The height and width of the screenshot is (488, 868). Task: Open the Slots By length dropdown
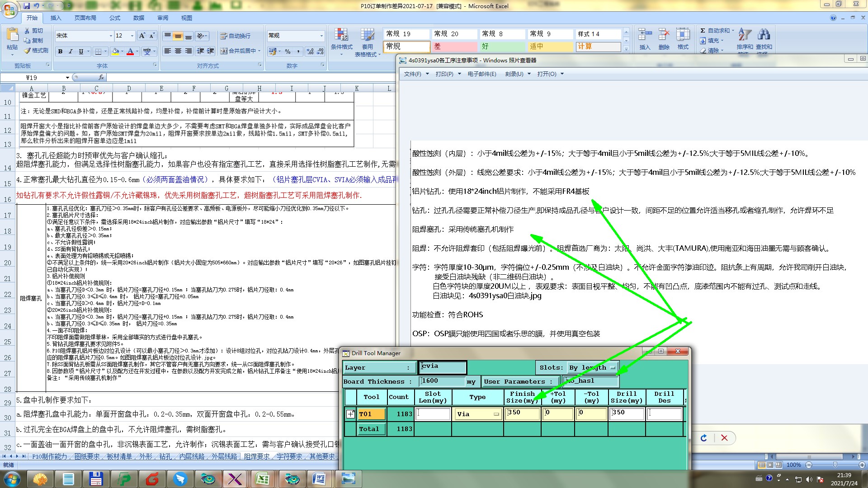click(x=612, y=368)
